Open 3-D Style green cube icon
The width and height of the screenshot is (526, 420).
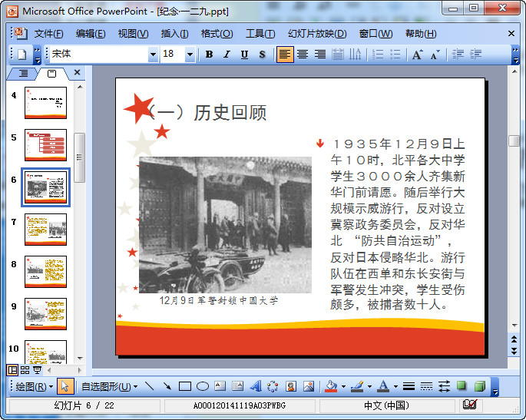(x=480, y=386)
